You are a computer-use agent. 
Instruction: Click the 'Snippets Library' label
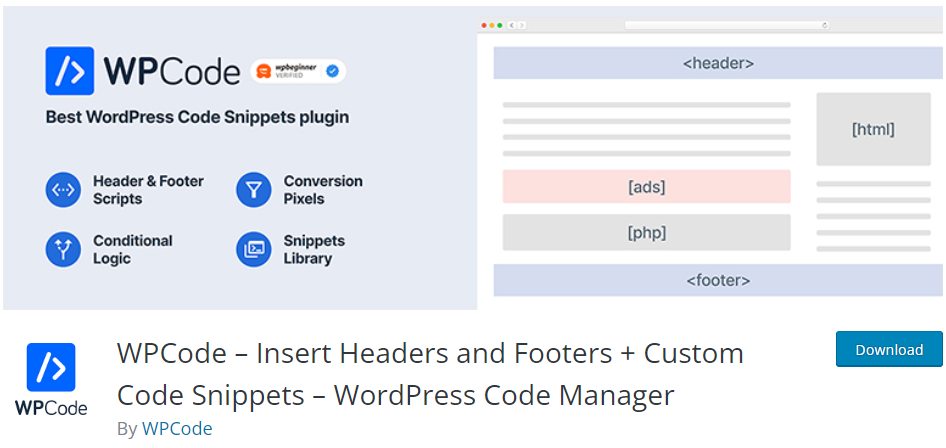(x=314, y=250)
